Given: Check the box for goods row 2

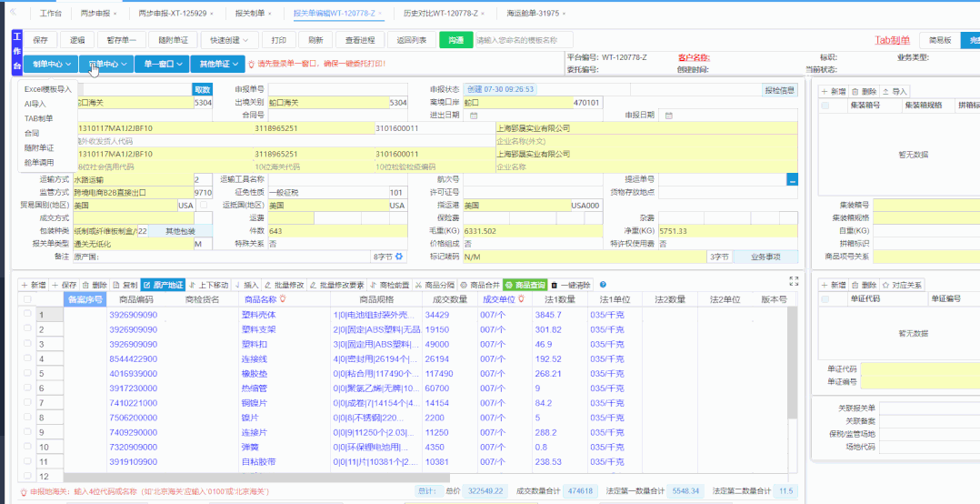Looking at the screenshot, I should pos(27,329).
